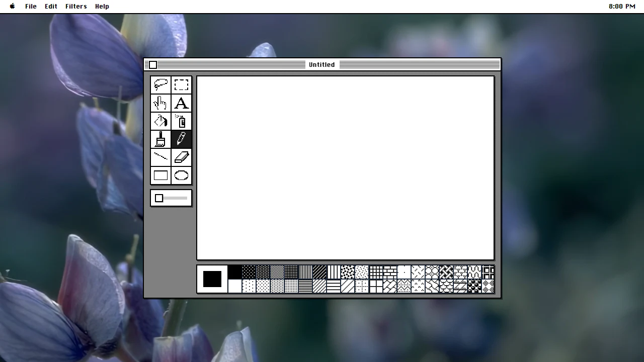This screenshot has height=362, width=644.
Task: Click the current pattern preview box
Action: coord(212,279)
